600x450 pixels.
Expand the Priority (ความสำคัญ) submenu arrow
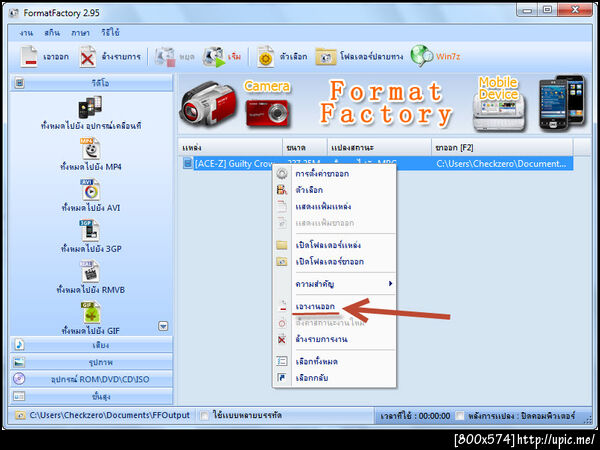(x=390, y=284)
